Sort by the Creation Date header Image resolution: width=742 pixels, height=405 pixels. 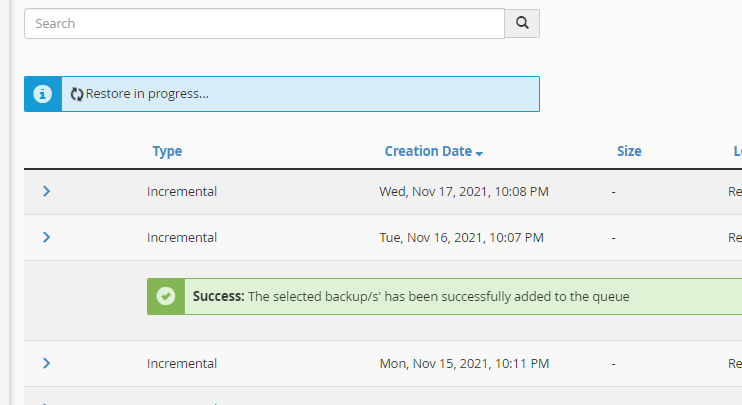[x=427, y=151]
